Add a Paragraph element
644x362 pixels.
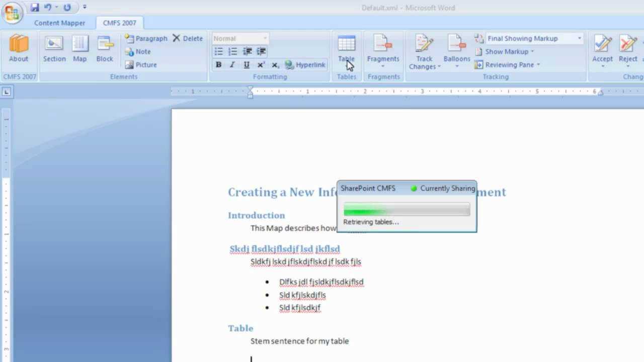point(146,38)
